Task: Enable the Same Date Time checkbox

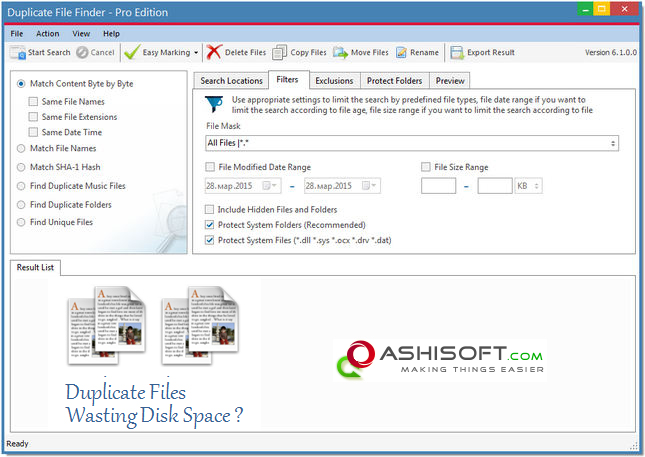Action: click(33, 132)
